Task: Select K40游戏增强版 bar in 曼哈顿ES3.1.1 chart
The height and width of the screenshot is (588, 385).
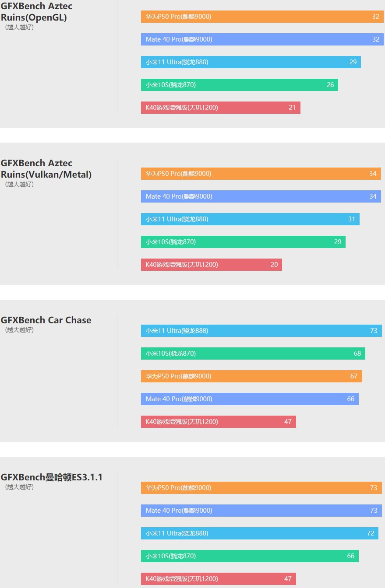Action: [219, 579]
